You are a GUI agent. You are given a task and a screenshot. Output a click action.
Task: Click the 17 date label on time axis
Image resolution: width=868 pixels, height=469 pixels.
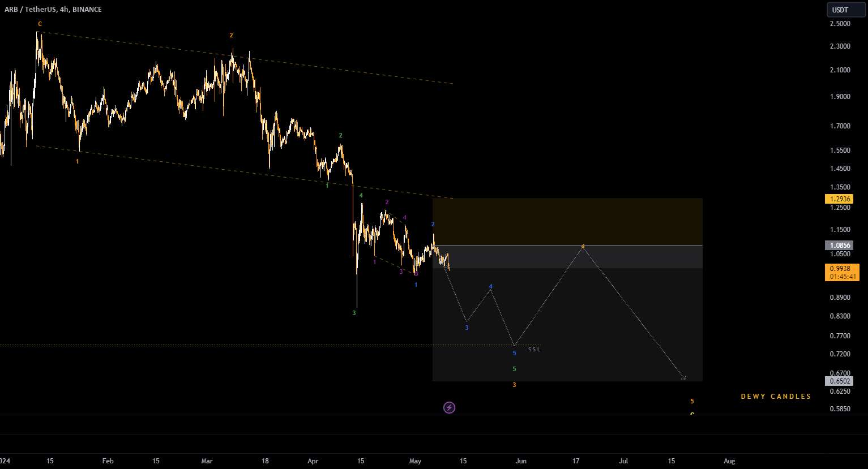click(576, 461)
